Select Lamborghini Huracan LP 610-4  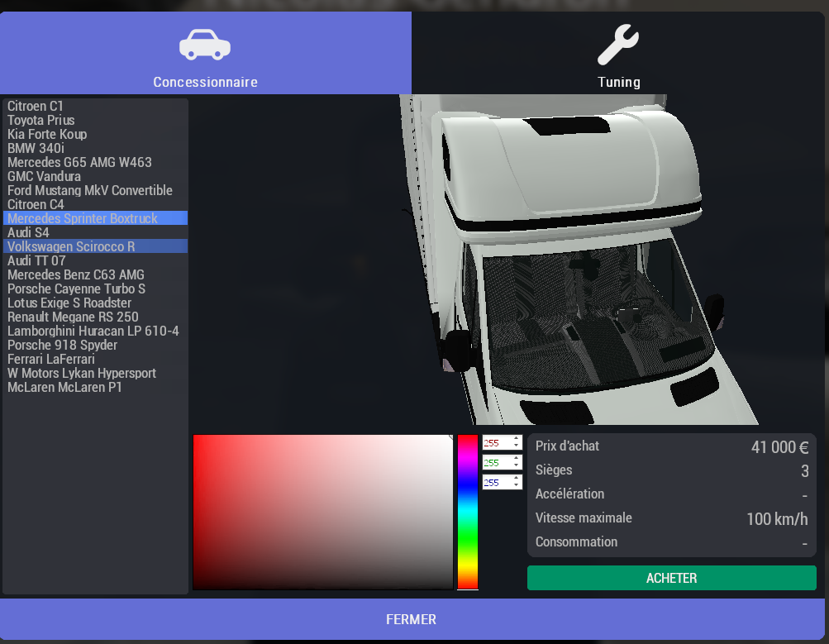pos(95,331)
